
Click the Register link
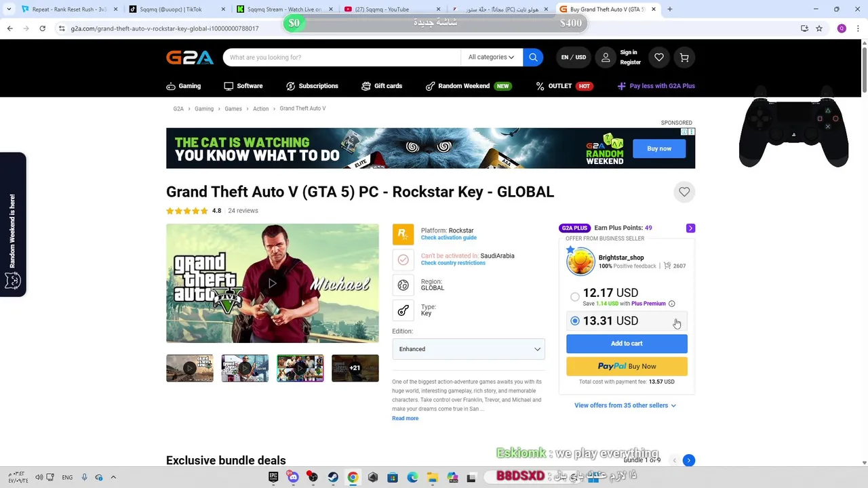click(631, 62)
